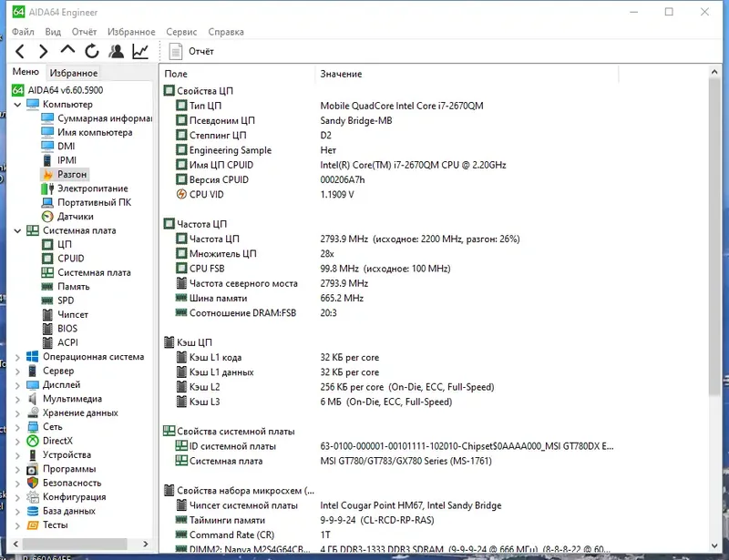Image resolution: width=729 pixels, height=560 pixels.
Task: Open the Сервис menu
Action: pos(180,32)
